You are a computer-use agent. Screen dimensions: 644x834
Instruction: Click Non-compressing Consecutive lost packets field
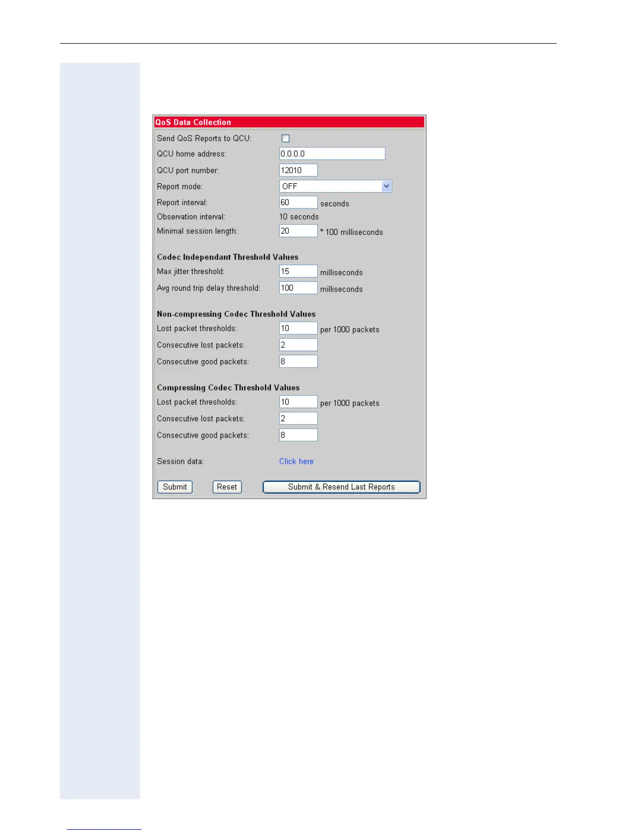(x=298, y=345)
